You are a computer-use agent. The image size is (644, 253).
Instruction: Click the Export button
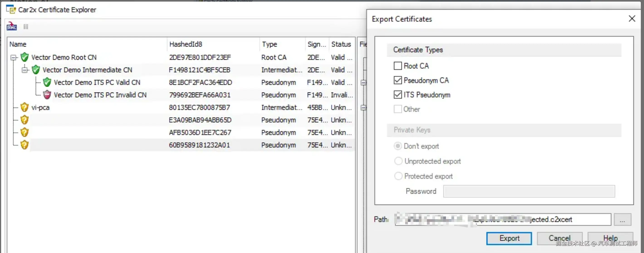point(509,238)
